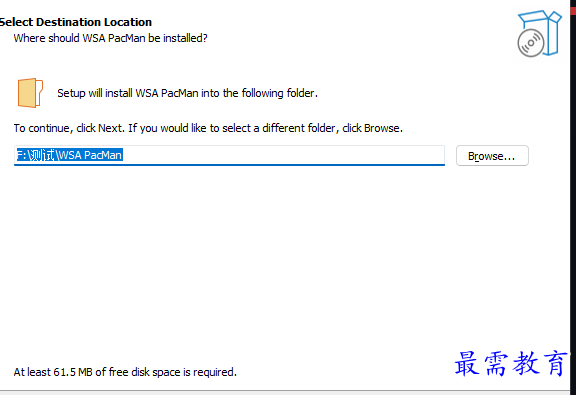Click the 'Where should WSA PacMan be installed?' subtitle
Screen dimensions: 576x395
click(x=111, y=38)
